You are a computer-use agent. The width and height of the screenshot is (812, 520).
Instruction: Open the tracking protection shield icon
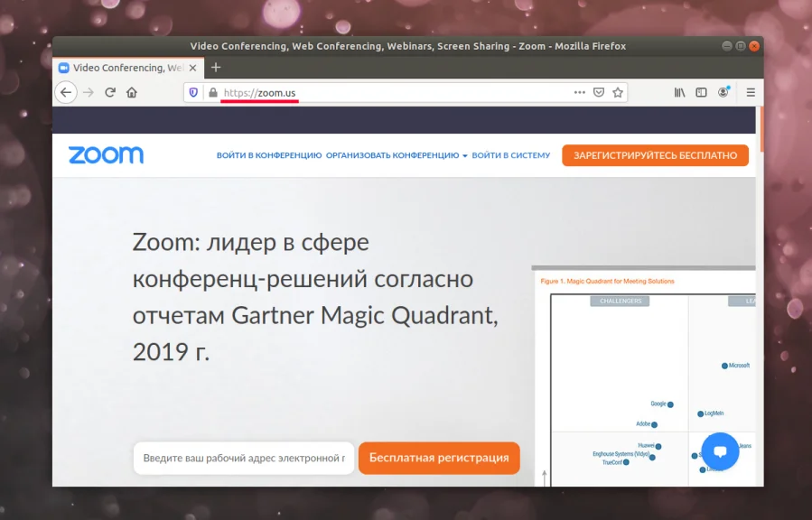(x=193, y=93)
